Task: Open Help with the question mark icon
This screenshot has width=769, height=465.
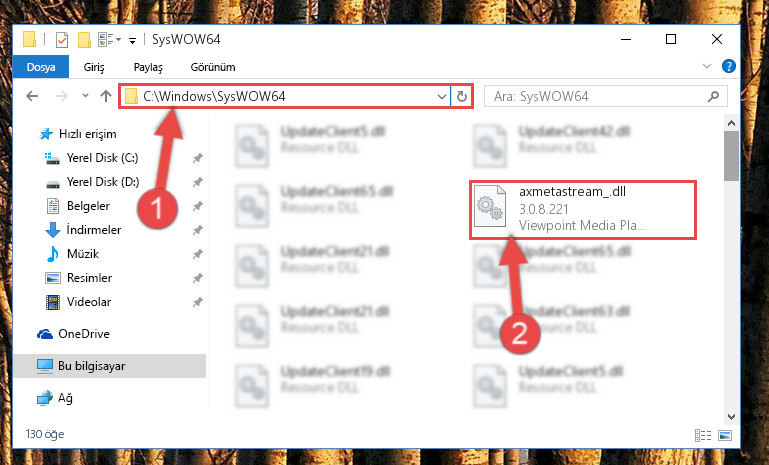Action: (x=729, y=66)
